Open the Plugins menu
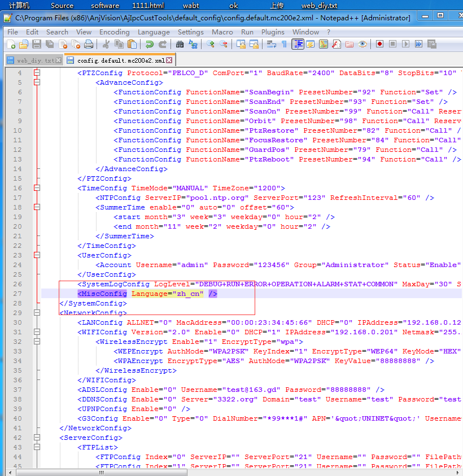 click(x=273, y=32)
